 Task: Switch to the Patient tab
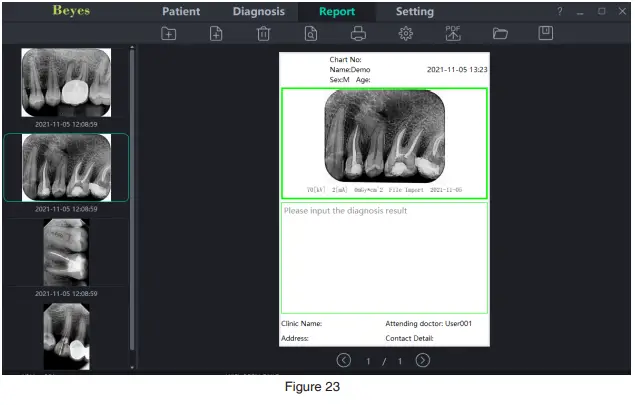click(180, 12)
